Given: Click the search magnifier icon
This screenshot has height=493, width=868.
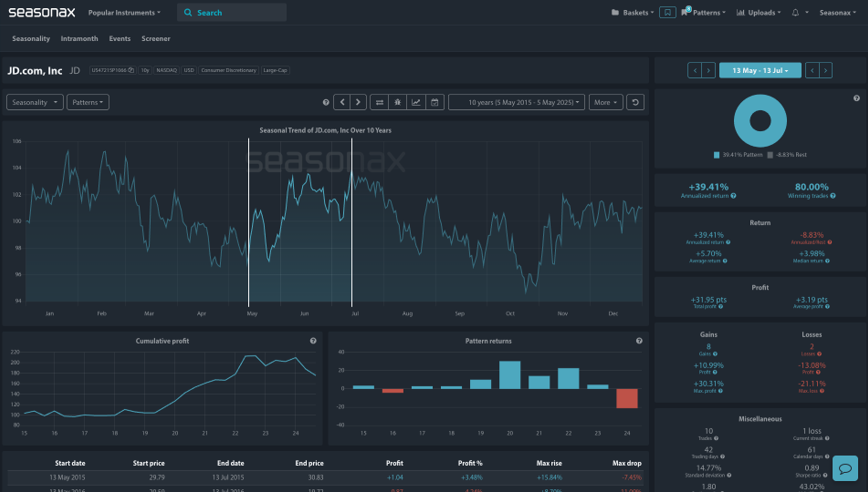Looking at the screenshot, I should 188,12.
